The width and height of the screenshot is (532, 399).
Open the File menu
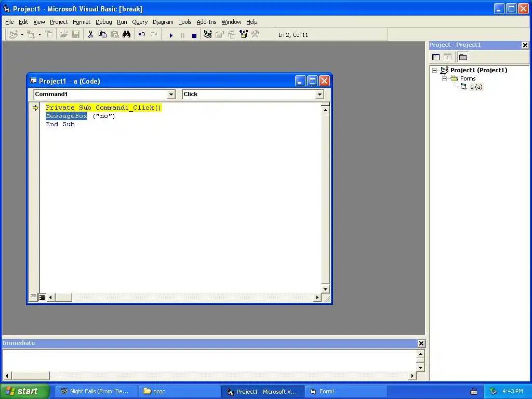[9, 22]
